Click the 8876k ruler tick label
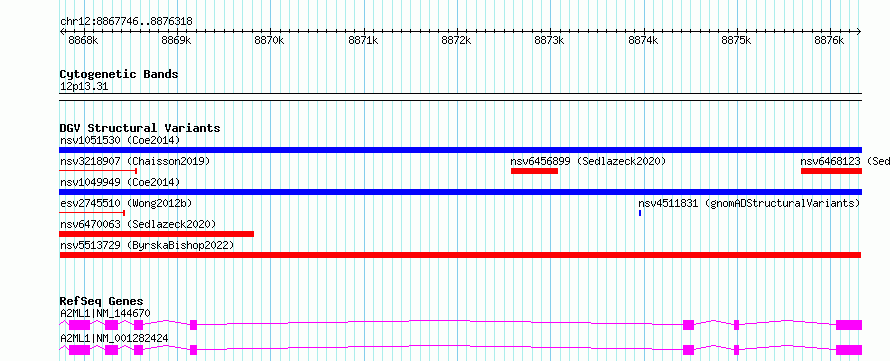 (x=829, y=41)
